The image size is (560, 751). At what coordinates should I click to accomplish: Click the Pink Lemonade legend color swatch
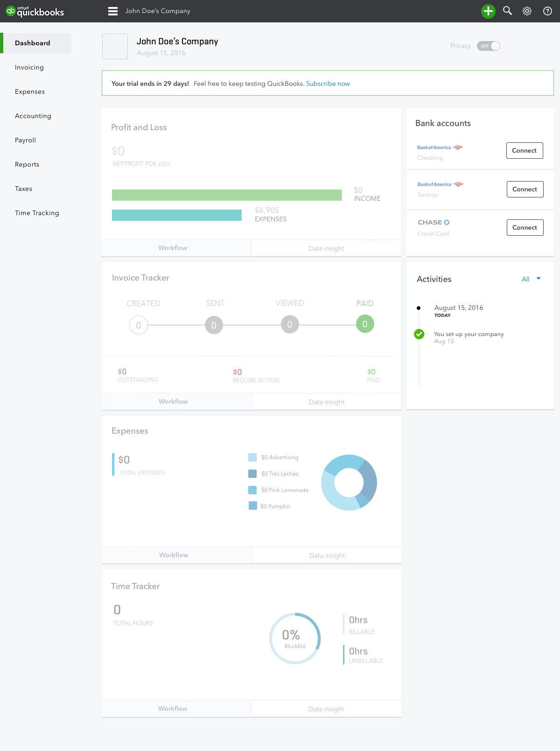pyautogui.click(x=252, y=490)
